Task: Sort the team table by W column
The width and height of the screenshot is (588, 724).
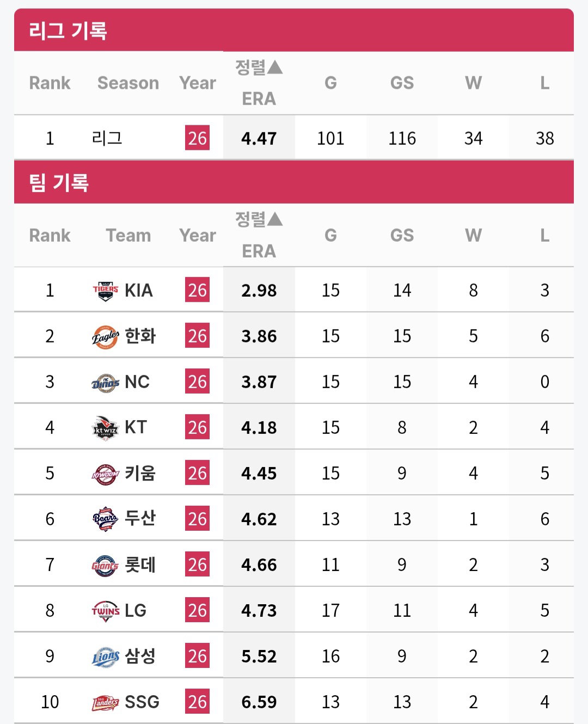Action: point(473,235)
